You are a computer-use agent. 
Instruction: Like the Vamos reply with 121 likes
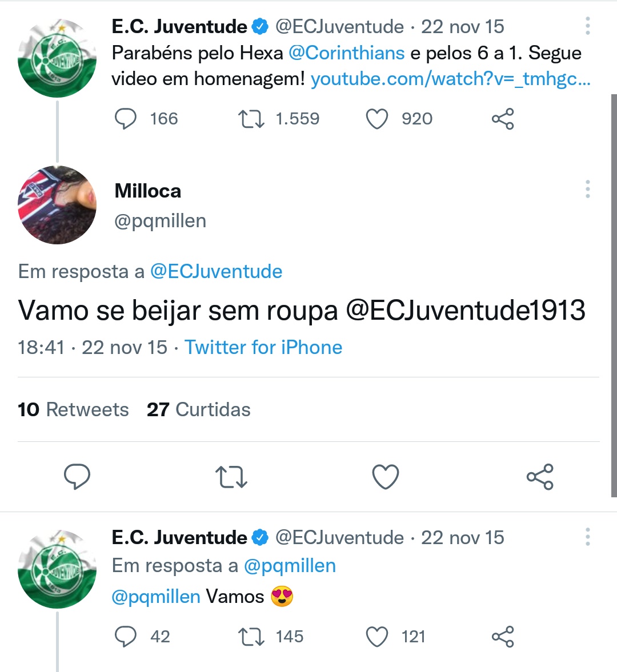point(377,637)
